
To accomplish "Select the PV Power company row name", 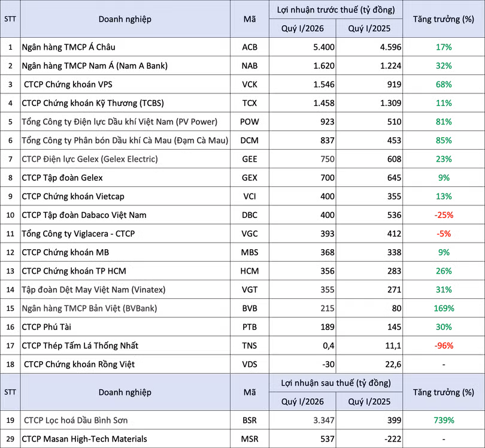I will pyautogui.click(x=119, y=122).
